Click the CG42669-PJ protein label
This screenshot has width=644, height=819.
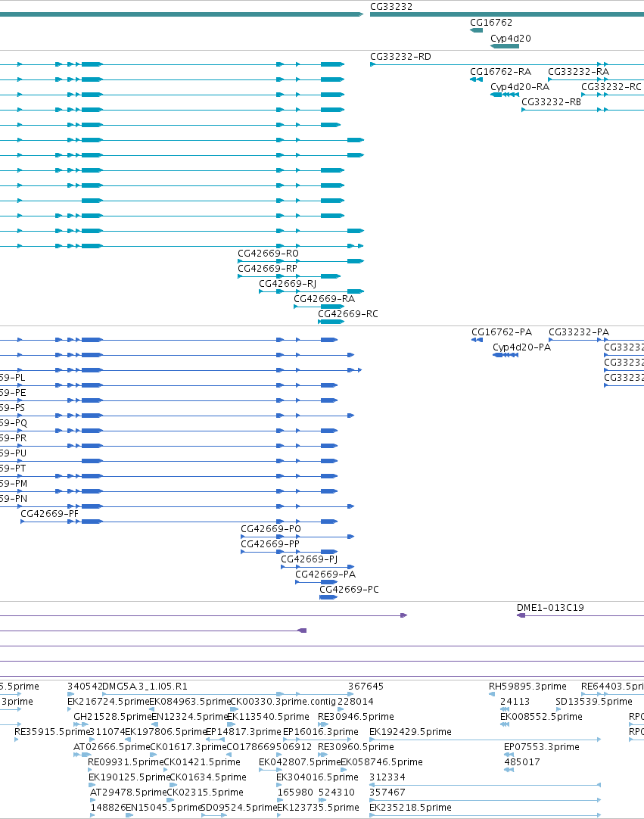tap(310, 559)
